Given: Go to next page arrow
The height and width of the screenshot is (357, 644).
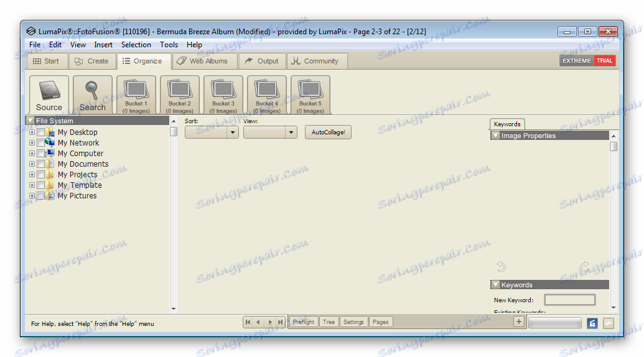Looking at the screenshot, I should 269,322.
